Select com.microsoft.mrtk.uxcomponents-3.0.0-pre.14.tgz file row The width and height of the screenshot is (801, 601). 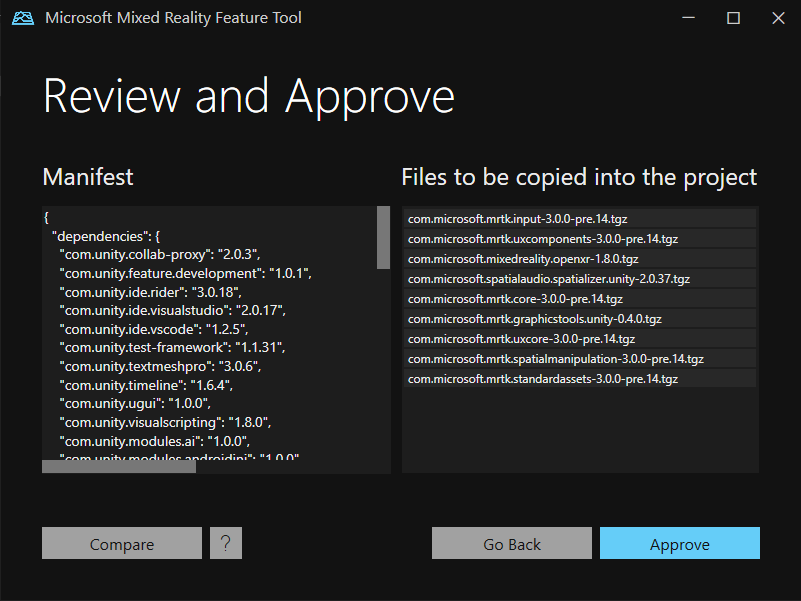(580, 239)
